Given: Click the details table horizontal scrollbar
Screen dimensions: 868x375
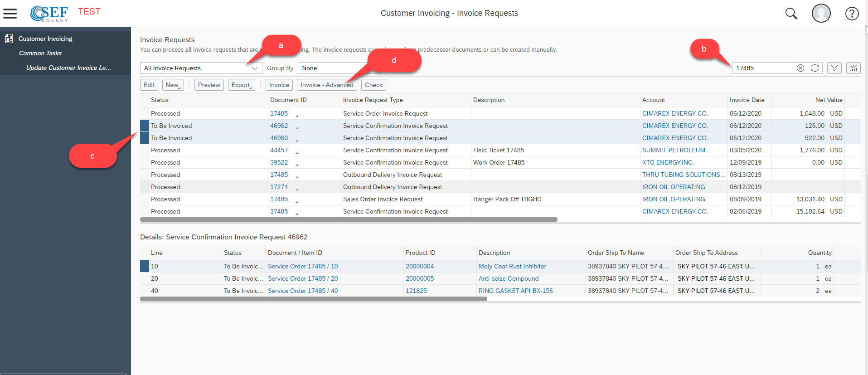Looking at the screenshot, I should tap(314, 299).
